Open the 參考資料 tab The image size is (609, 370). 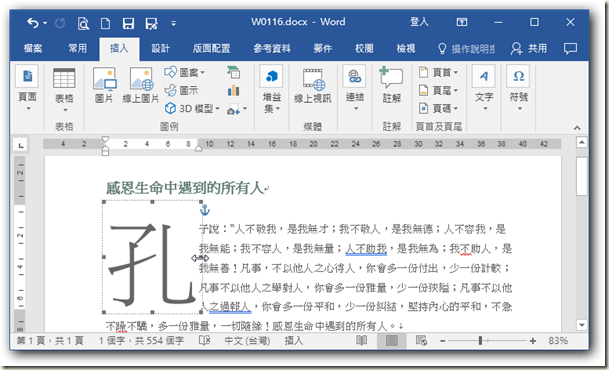pos(272,49)
